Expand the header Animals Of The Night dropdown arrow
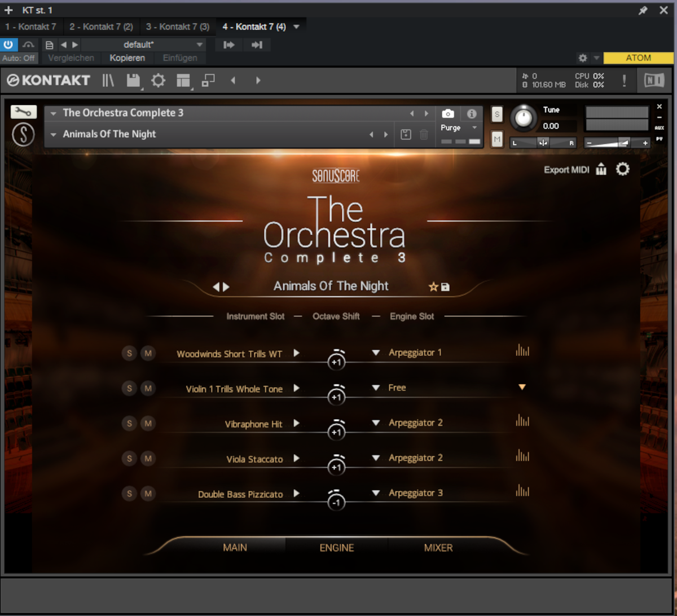Screen dimensions: 677x616 click(54, 134)
